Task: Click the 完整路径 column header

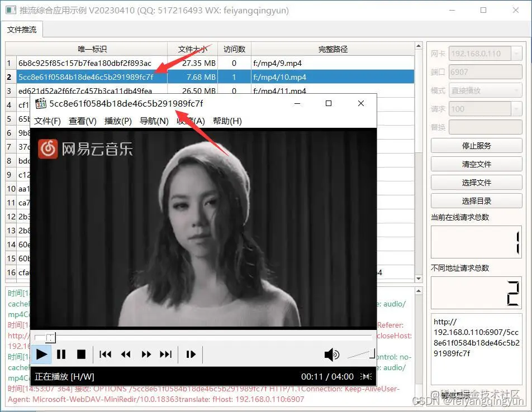Action: point(332,49)
